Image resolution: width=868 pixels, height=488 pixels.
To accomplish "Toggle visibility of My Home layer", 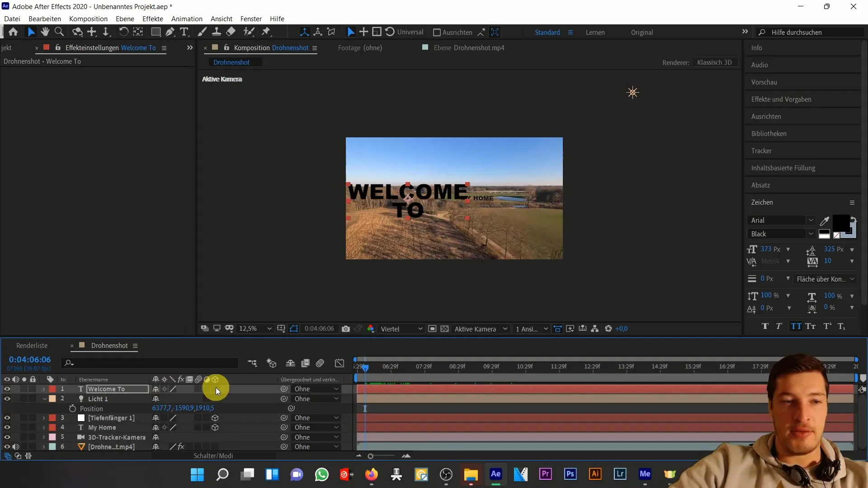I will coord(7,427).
